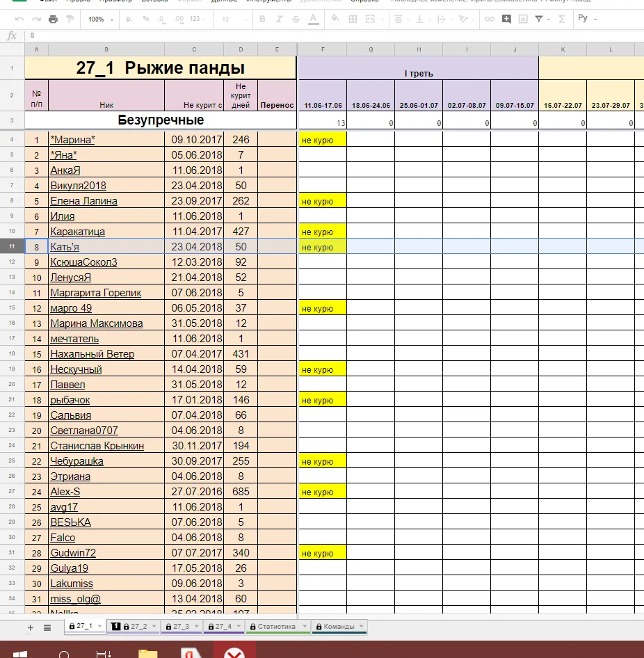
Task: Decrease the decimal places
Action: [161, 19]
